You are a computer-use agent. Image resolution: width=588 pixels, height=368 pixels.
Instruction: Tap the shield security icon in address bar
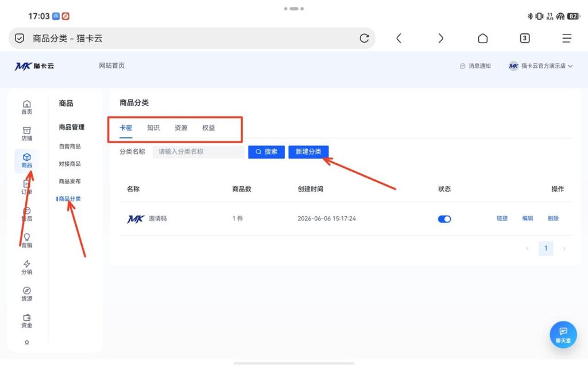[20, 39]
